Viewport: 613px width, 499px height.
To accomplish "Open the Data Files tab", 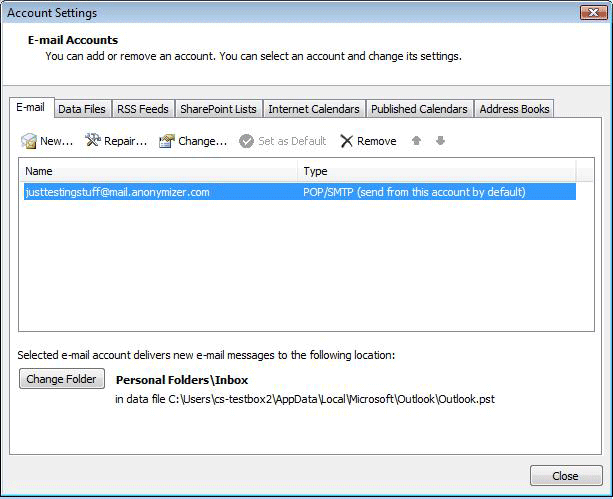I will [82, 109].
